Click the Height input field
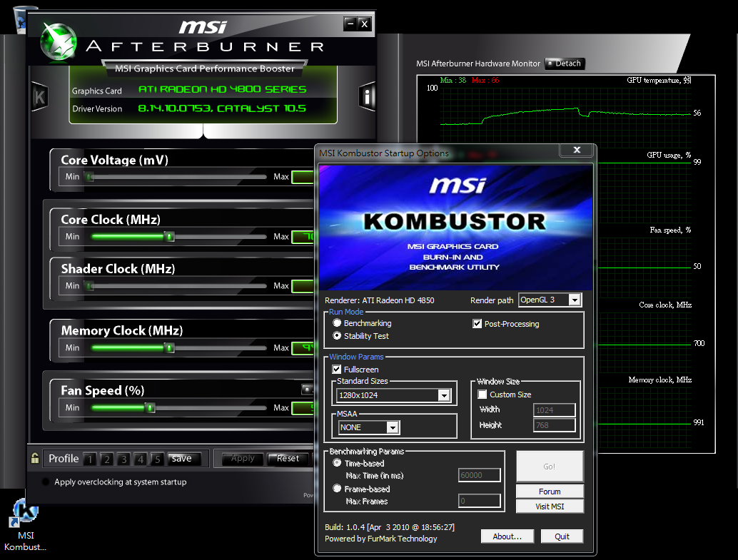 click(554, 425)
